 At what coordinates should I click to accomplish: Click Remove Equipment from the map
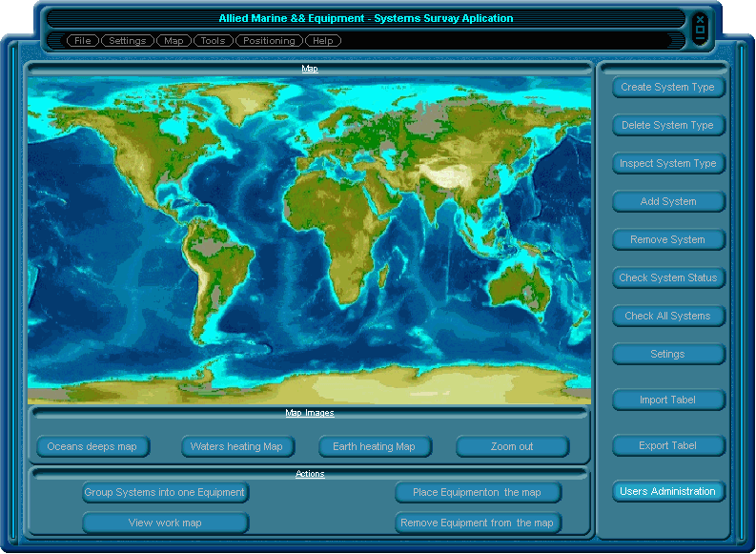(477, 523)
